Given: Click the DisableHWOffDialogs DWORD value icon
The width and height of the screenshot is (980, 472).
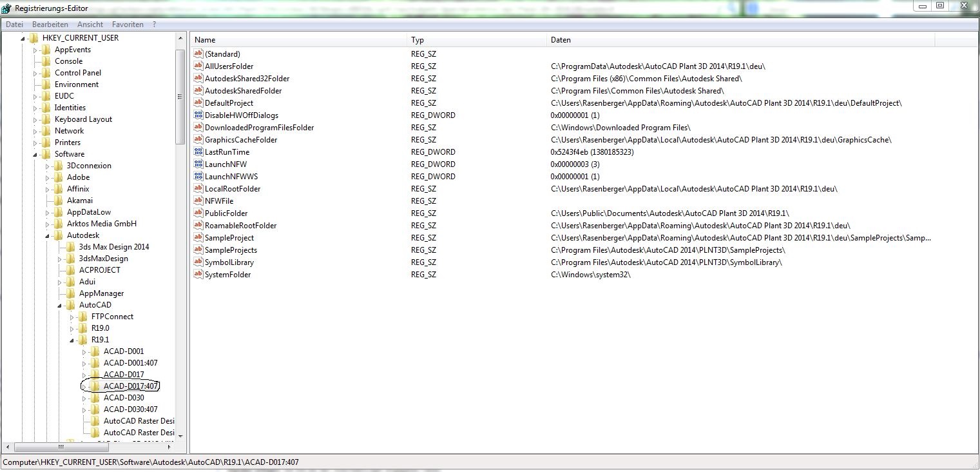Looking at the screenshot, I should pyautogui.click(x=198, y=115).
